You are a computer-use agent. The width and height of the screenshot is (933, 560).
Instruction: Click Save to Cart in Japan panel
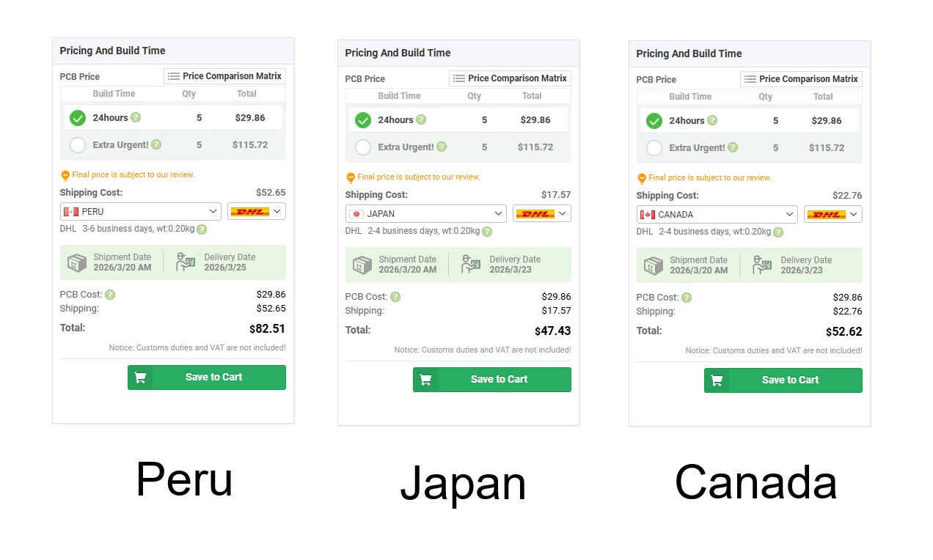(492, 380)
